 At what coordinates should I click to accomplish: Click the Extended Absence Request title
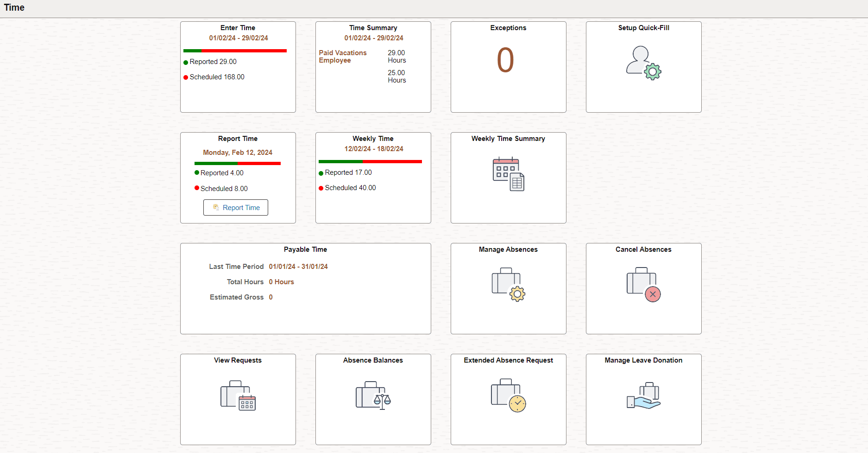[508, 360]
